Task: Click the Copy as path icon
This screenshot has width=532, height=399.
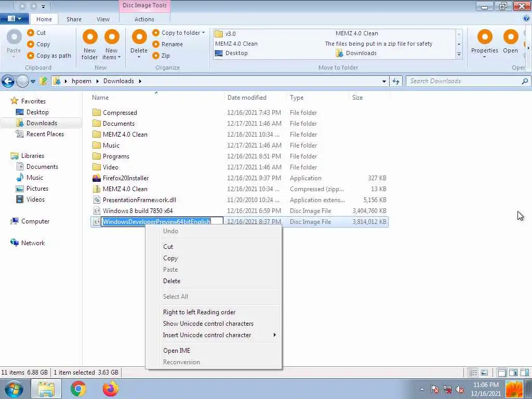Action: pos(31,55)
